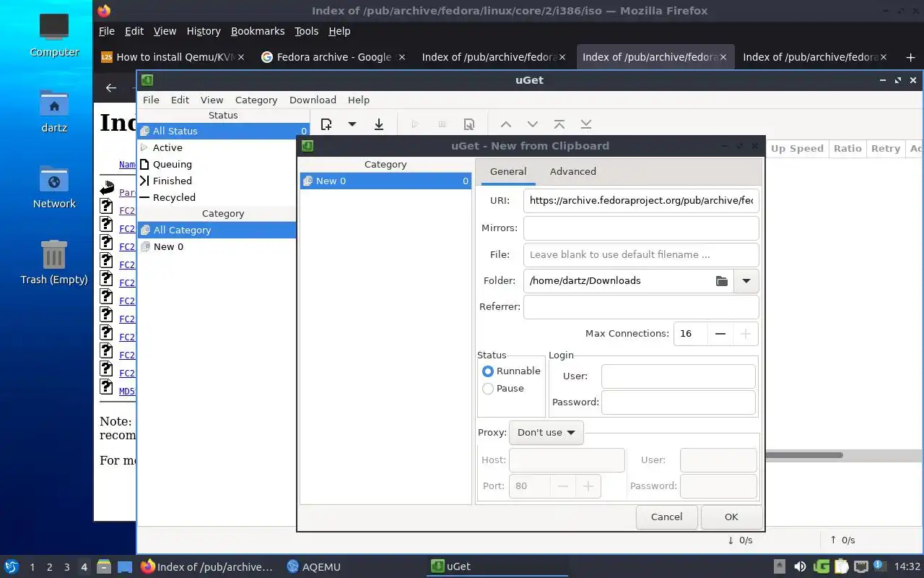Click the Save/Grab download toolbar icon

379,124
